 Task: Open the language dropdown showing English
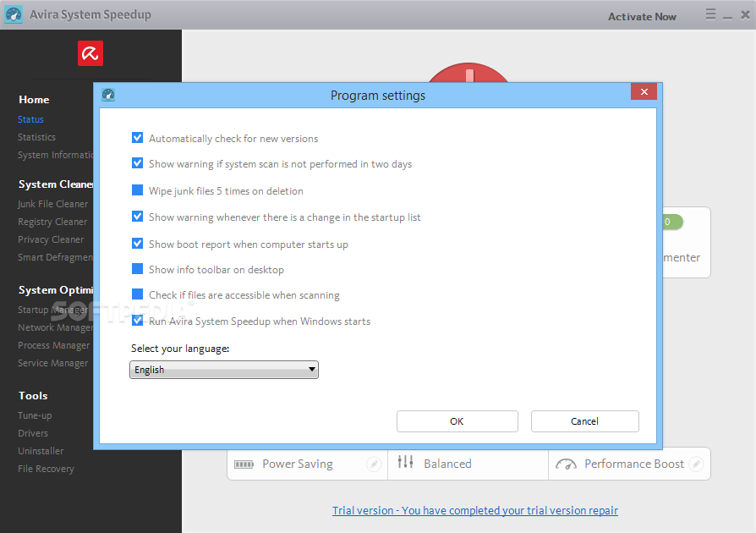[x=224, y=370]
